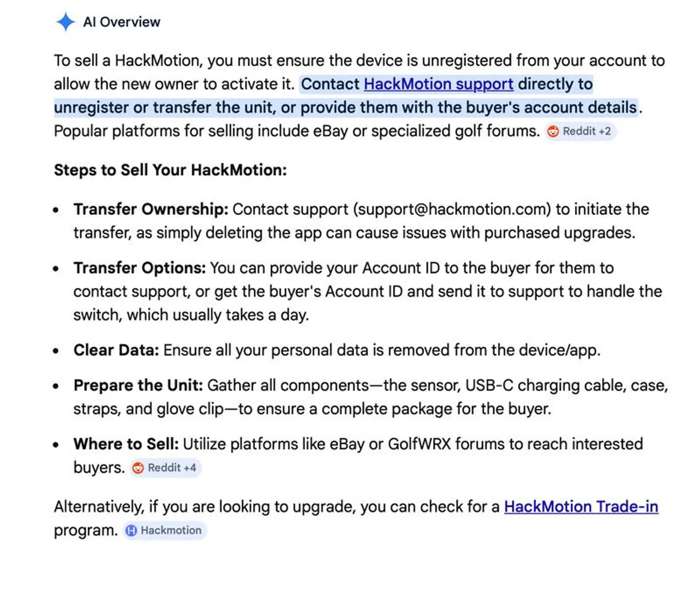
Task: Follow the HackMotion support link
Action: pyautogui.click(x=438, y=84)
